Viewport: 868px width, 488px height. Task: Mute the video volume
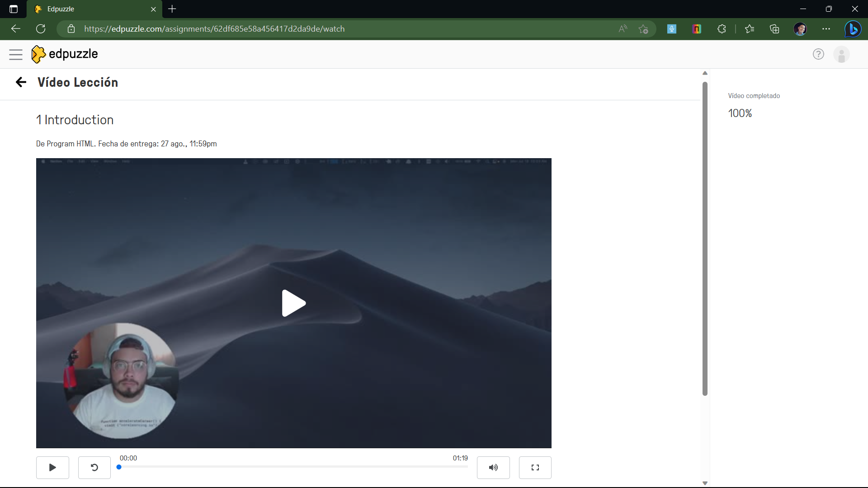[x=493, y=468]
